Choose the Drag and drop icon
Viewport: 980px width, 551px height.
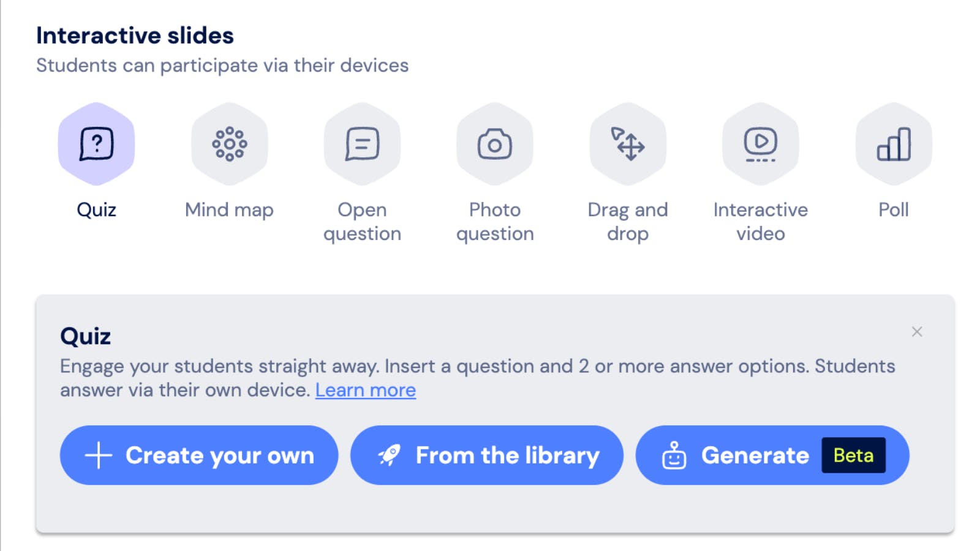click(628, 144)
